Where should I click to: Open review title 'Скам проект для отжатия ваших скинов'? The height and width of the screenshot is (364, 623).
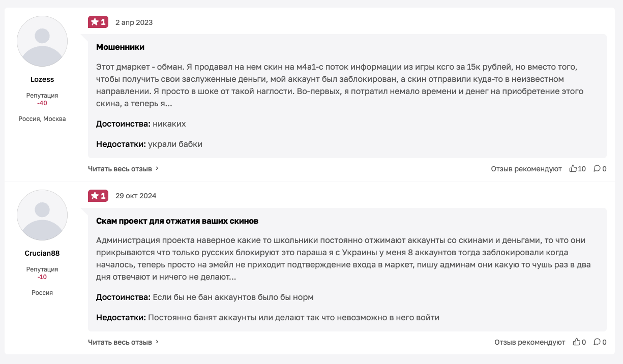(177, 221)
